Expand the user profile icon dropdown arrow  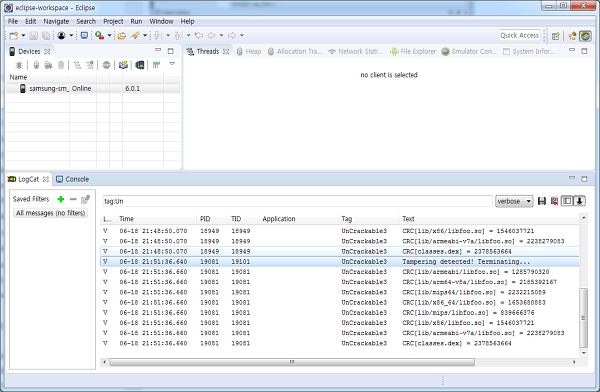[71, 36]
